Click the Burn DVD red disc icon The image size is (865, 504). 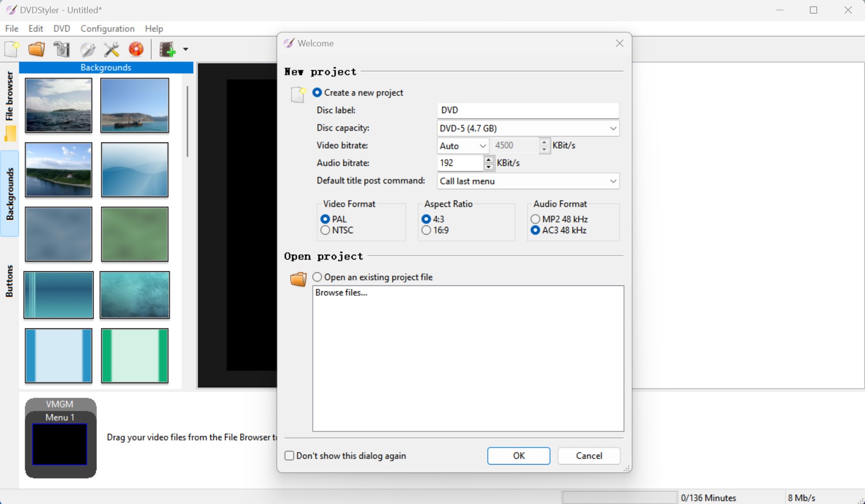click(137, 49)
